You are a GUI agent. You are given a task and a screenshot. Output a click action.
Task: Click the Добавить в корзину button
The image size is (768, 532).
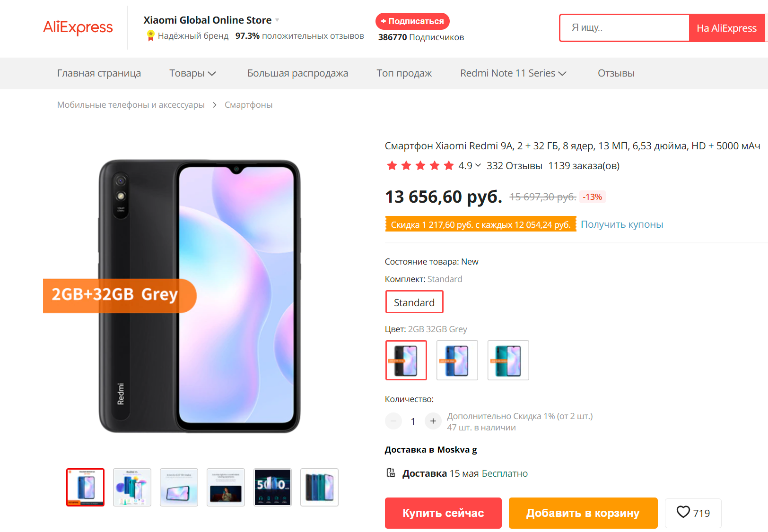pos(583,513)
